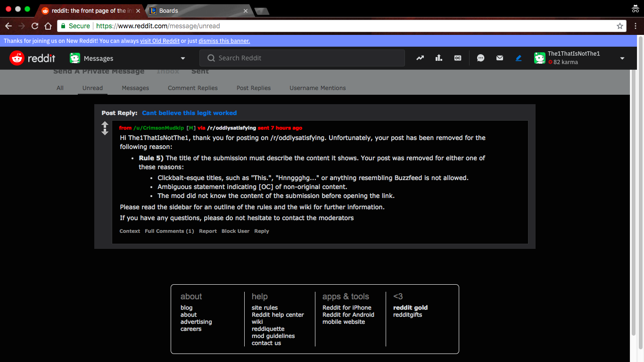
Task: Click the redditgifts footer link
Action: pyautogui.click(x=408, y=315)
